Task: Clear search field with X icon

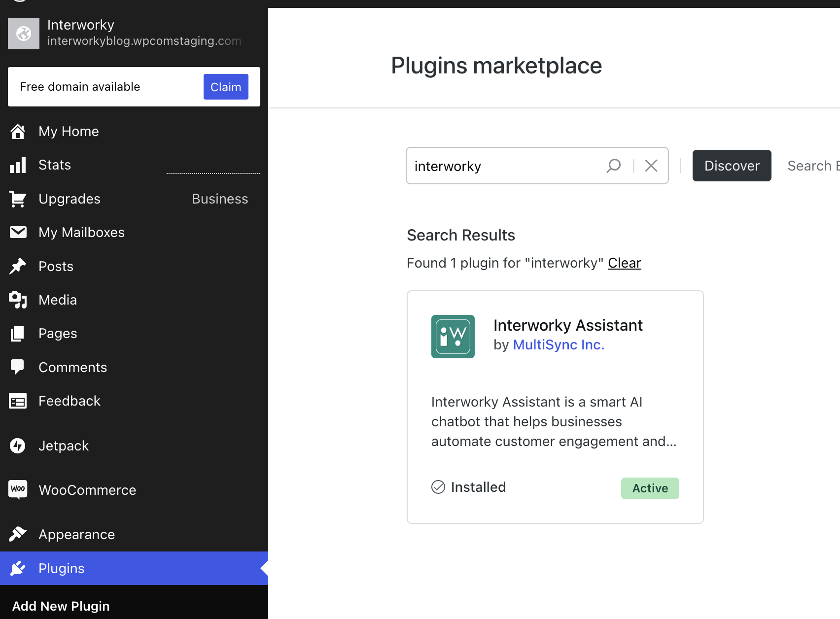Action: (x=651, y=166)
